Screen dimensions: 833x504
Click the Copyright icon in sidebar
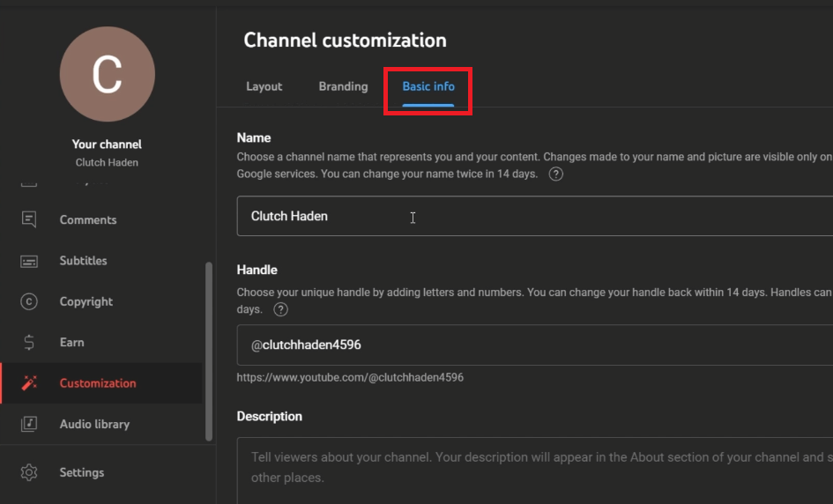(29, 301)
